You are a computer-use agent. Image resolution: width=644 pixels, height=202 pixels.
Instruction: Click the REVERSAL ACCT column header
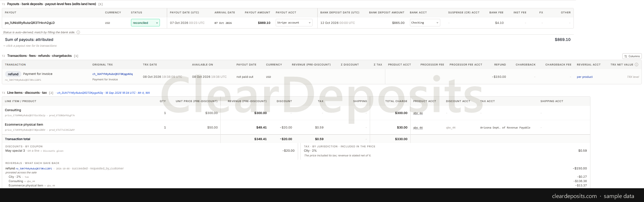pyautogui.click(x=589, y=64)
